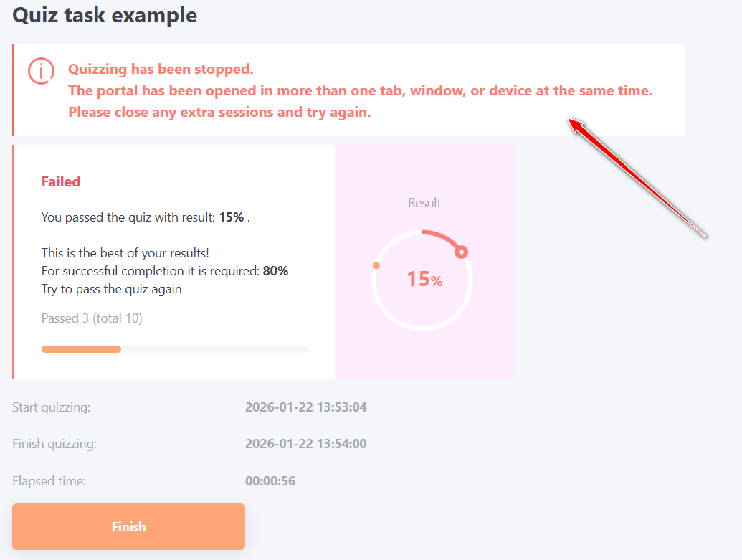Click the "Quizzing has been stopped." message

point(161,70)
